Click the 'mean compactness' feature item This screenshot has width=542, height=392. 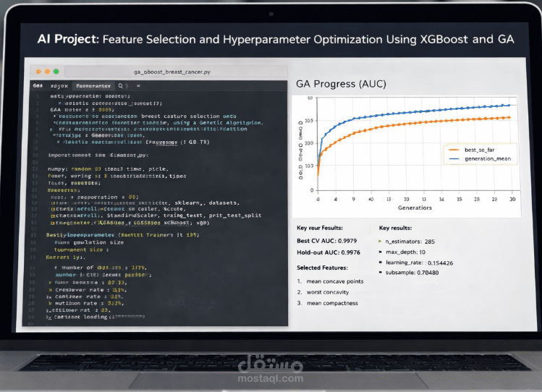click(328, 303)
